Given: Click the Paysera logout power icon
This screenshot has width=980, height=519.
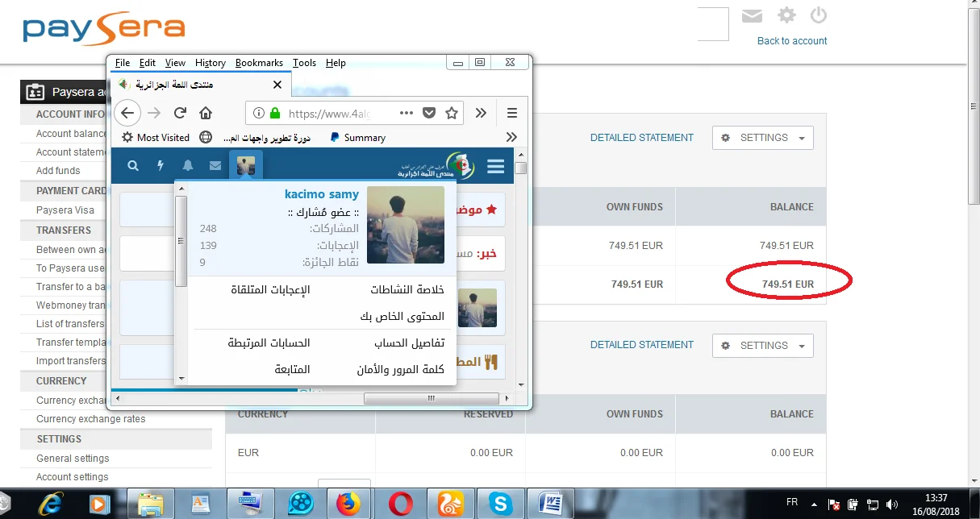Looking at the screenshot, I should click(819, 15).
